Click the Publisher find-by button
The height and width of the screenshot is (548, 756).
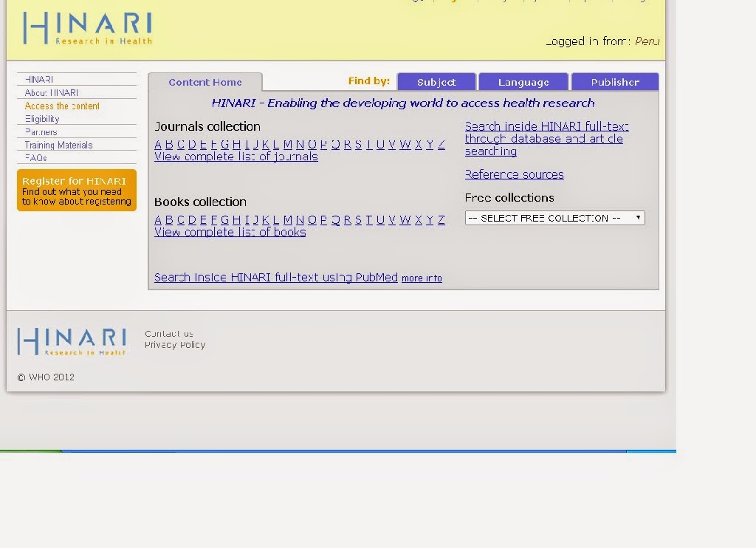615,81
